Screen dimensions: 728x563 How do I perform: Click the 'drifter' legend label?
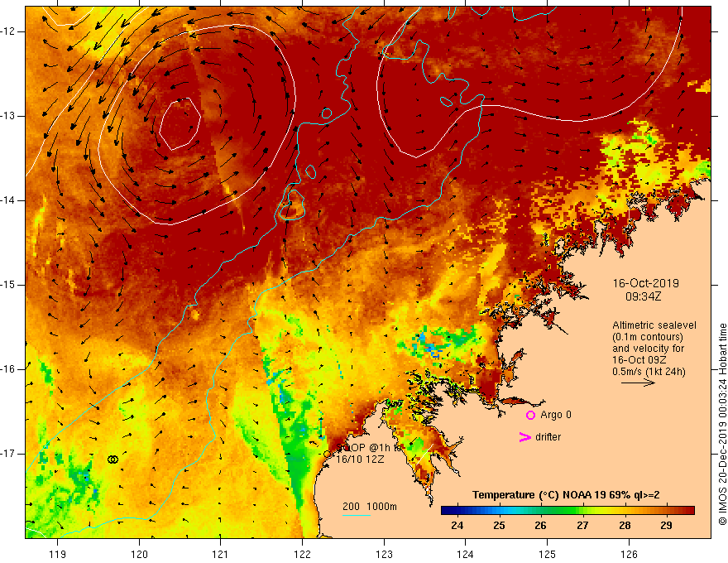point(548,437)
